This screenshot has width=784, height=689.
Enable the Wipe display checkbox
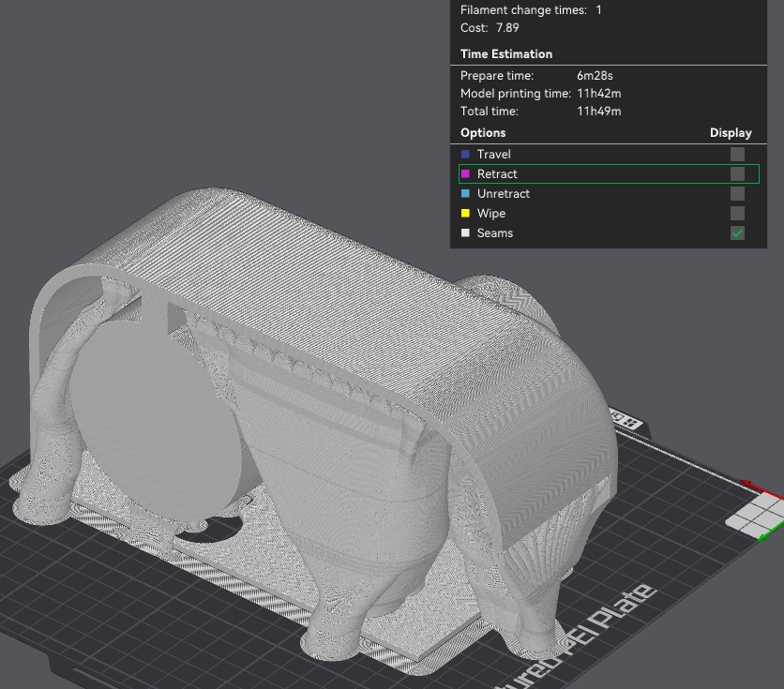737,214
